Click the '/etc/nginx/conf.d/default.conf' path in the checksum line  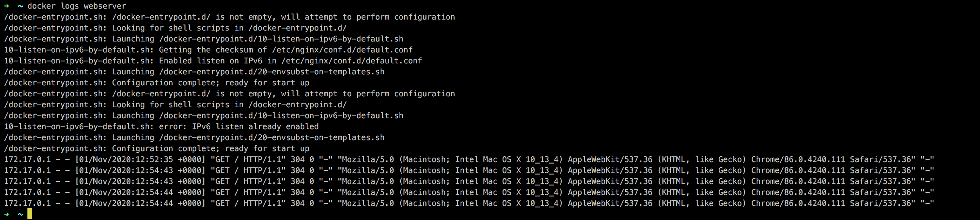(x=342, y=50)
